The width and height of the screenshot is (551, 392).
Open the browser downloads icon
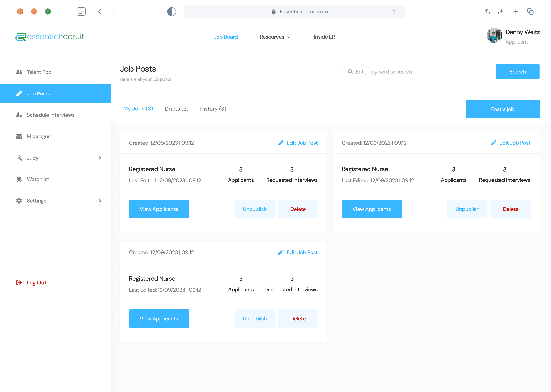pyautogui.click(x=501, y=11)
